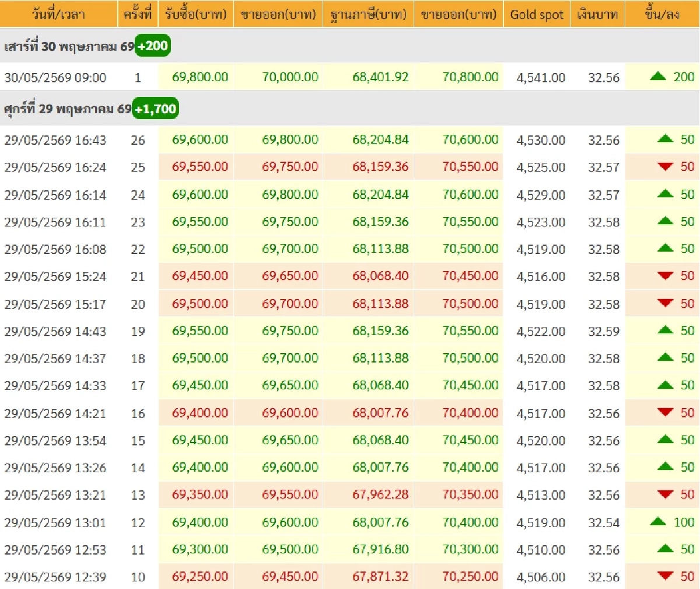This screenshot has height=589, width=700.
Task: Click the red down arrow in row 15:17
Action: pos(665,304)
